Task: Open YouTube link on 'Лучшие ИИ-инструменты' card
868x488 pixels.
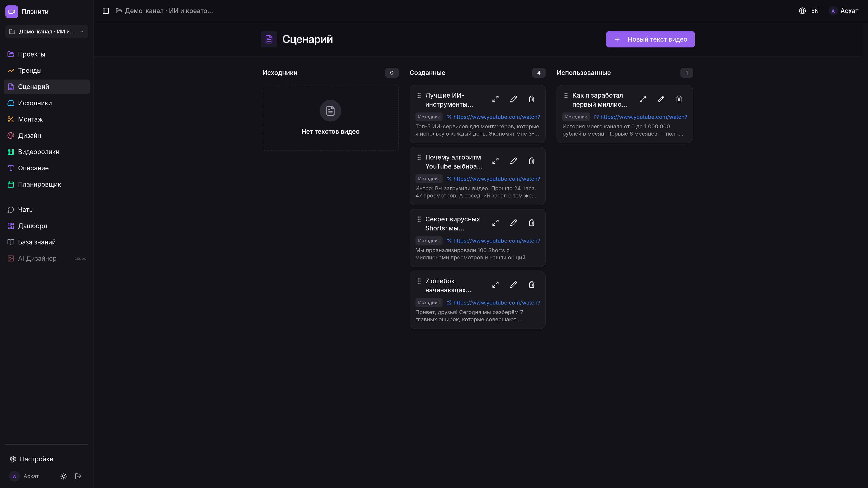Action: tap(493, 117)
